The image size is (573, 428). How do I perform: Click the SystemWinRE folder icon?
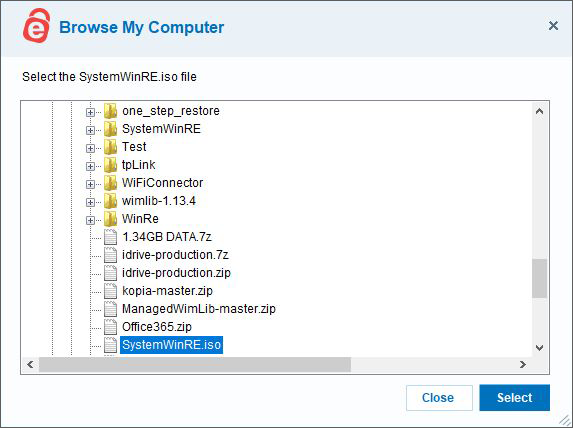[110, 129]
